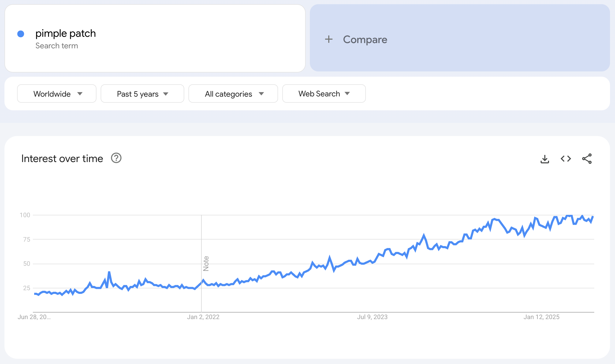Click the Jul 9, 2023 axis label
The width and height of the screenshot is (615, 364).
click(x=372, y=317)
